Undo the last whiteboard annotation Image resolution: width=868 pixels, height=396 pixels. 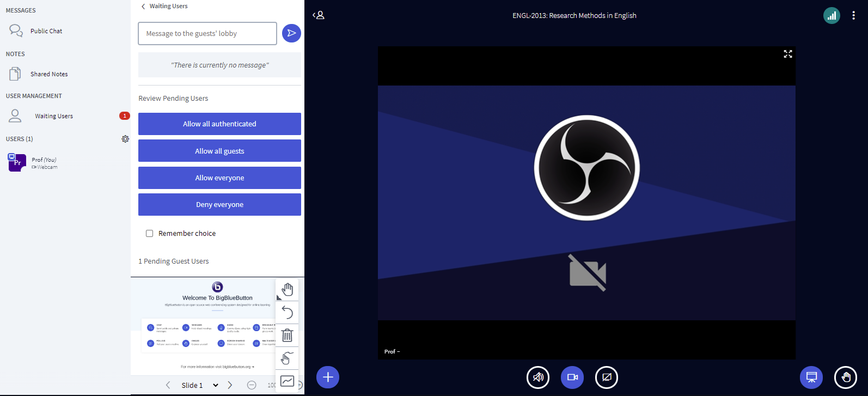(287, 313)
